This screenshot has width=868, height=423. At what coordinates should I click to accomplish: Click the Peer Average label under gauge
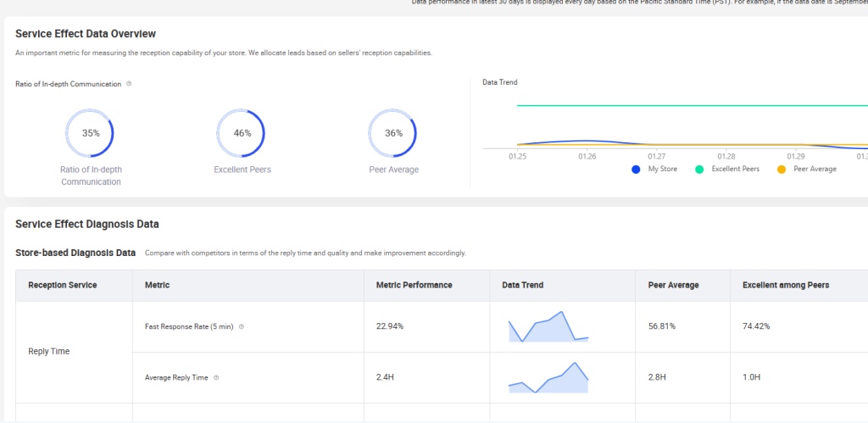(x=394, y=170)
